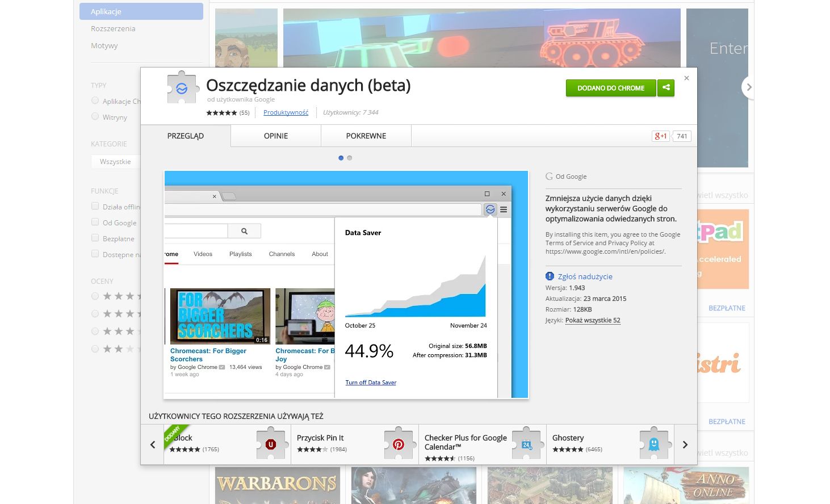This screenshot has width=830, height=504.
Task: Click the Warbarons game thumbnail
Action: click(278, 485)
